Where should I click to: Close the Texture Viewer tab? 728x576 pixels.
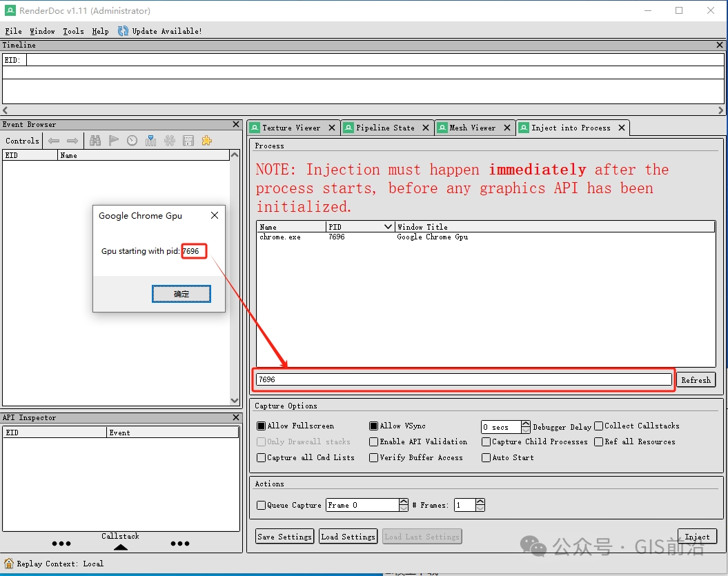(332, 128)
